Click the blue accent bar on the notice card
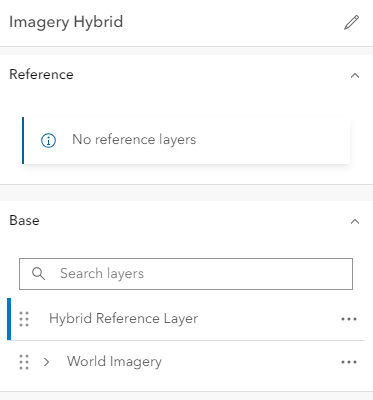 [23, 140]
